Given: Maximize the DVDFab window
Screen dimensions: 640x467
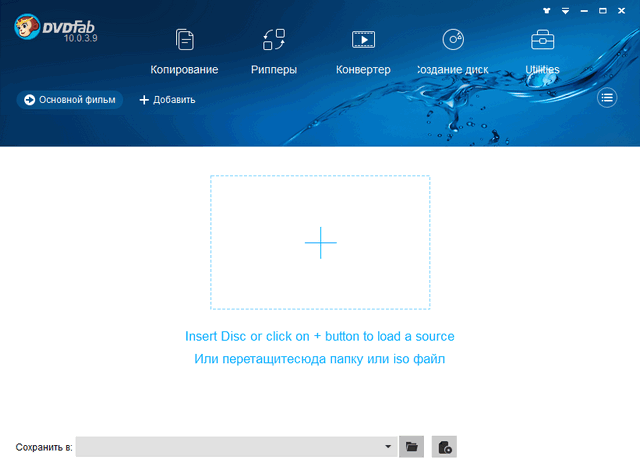Looking at the screenshot, I should click(603, 11).
